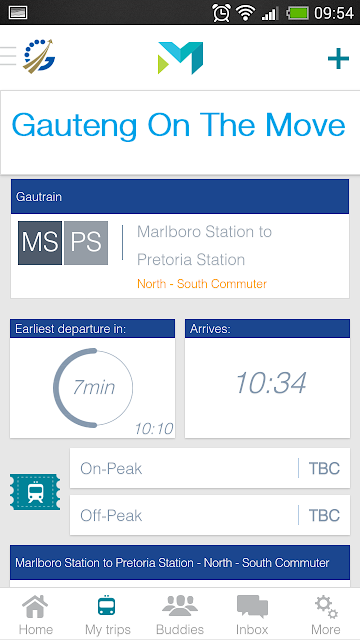Open the Home tab
360x640 pixels.
[36, 615]
